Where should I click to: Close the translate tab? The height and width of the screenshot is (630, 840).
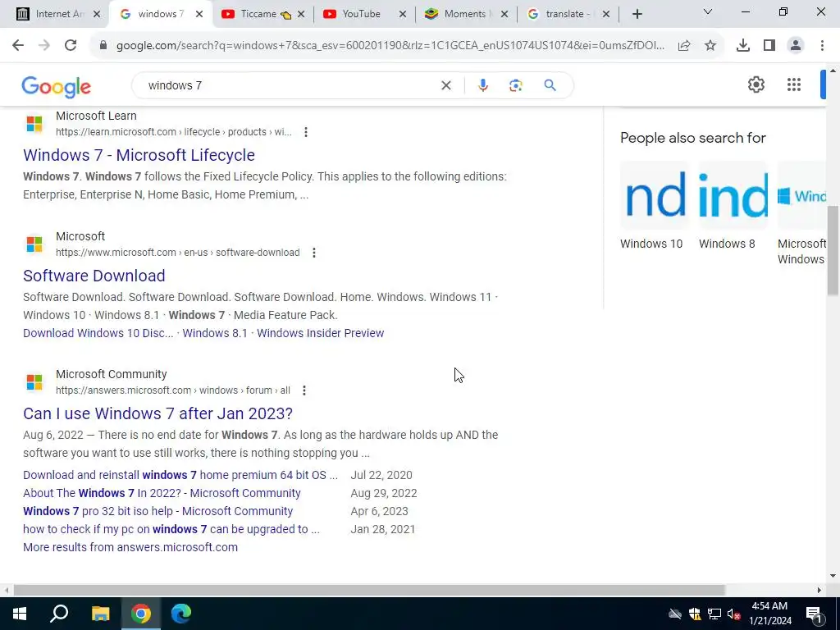(x=606, y=14)
